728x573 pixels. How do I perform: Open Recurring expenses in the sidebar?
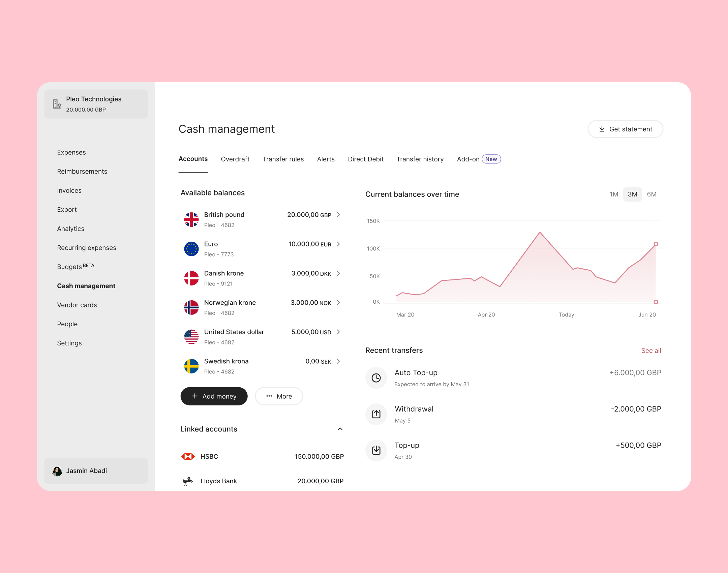pos(87,248)
